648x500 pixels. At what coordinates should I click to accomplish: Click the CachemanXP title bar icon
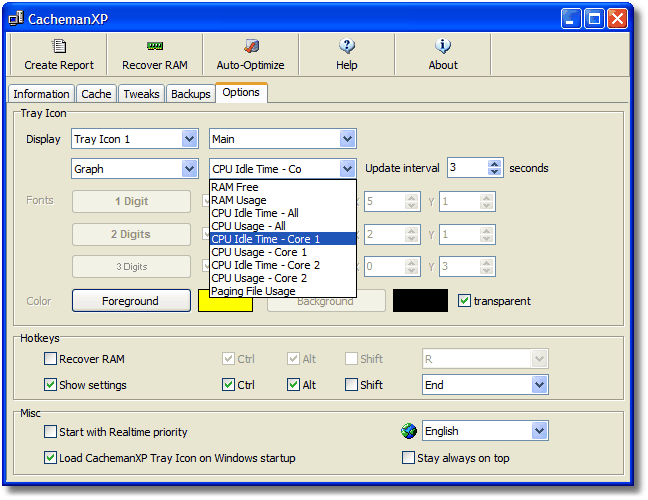pos(16,19)
